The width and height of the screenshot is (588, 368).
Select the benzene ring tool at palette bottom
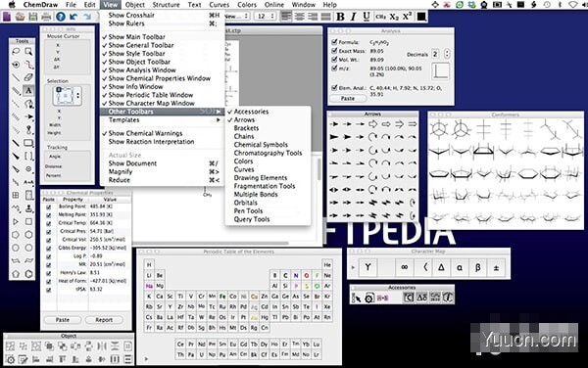(28, 274)
